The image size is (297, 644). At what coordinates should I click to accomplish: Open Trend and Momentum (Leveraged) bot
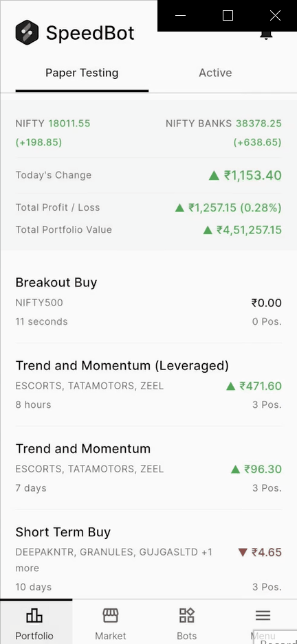(148, 385)
